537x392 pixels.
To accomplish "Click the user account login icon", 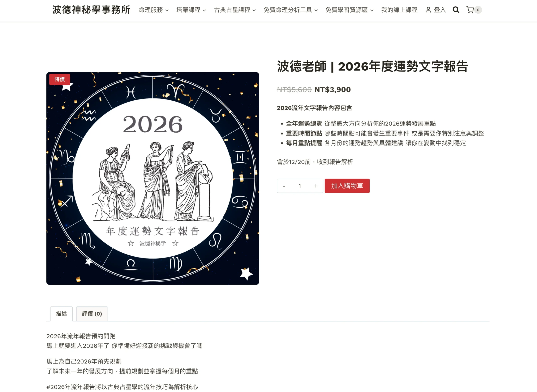I will click(x=428, y=10).
